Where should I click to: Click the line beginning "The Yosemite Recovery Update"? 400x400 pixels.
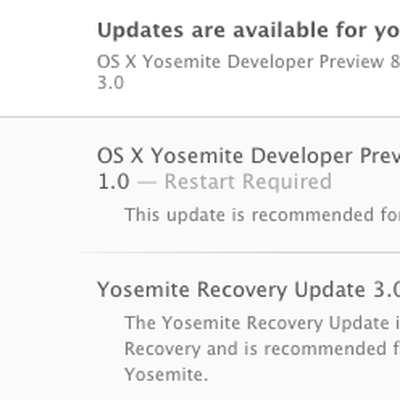pos(262,323)
